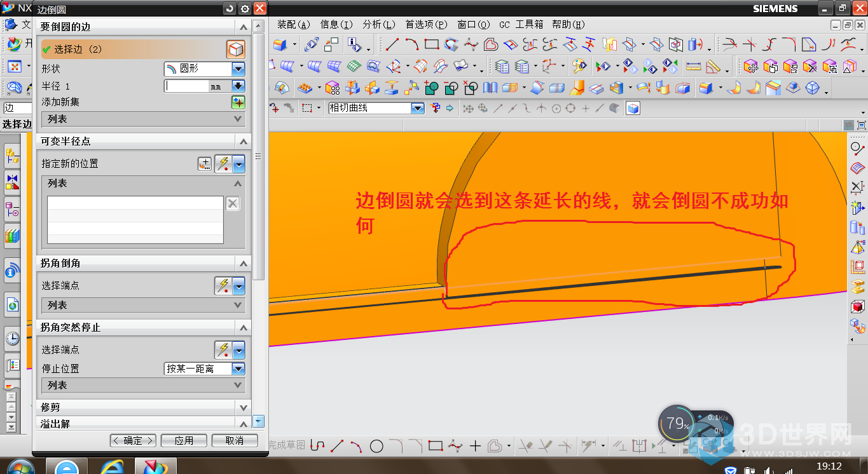Open the Measure Distance ruler tool
The height and width of the screenshot is (474, 868).
click(x=693, y=66)
